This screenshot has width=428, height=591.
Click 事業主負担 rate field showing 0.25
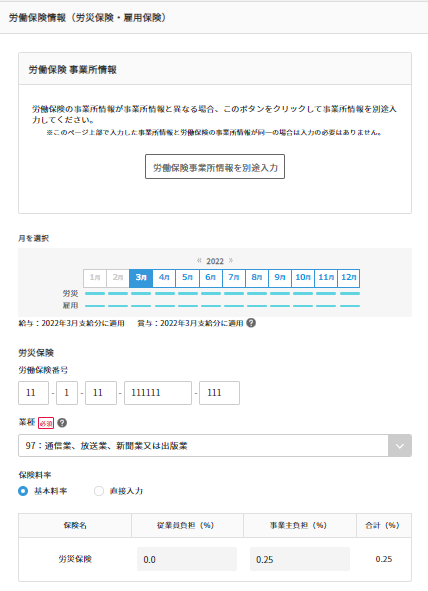click(300, 559)
